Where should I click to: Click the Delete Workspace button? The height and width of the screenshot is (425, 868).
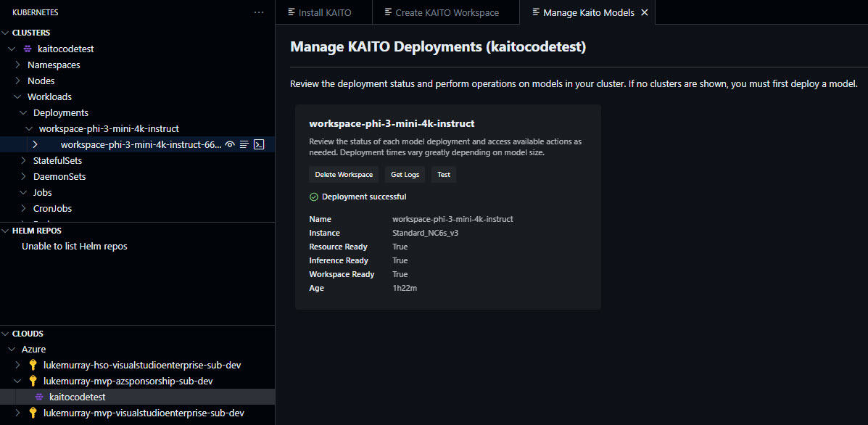(x=344, y=174)
